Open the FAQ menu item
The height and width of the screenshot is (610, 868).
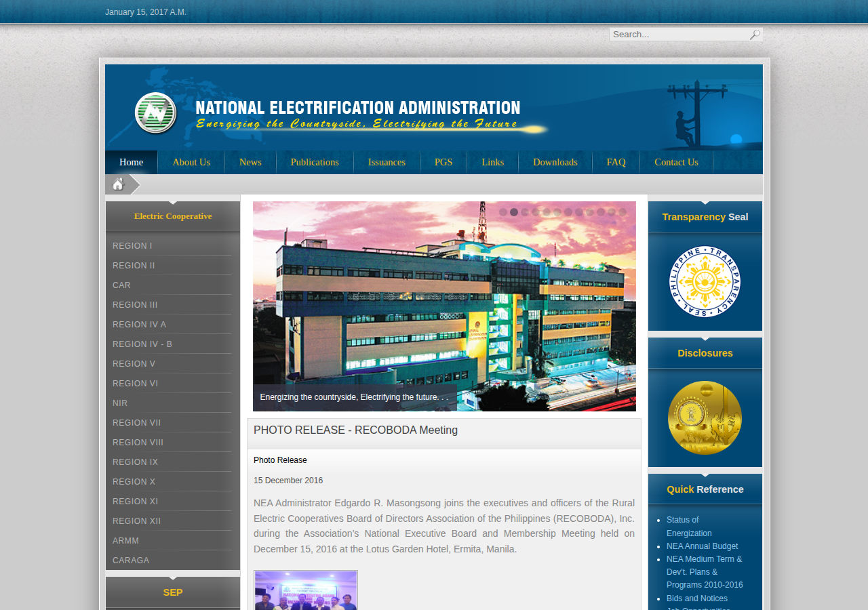[x=616, y=163]
